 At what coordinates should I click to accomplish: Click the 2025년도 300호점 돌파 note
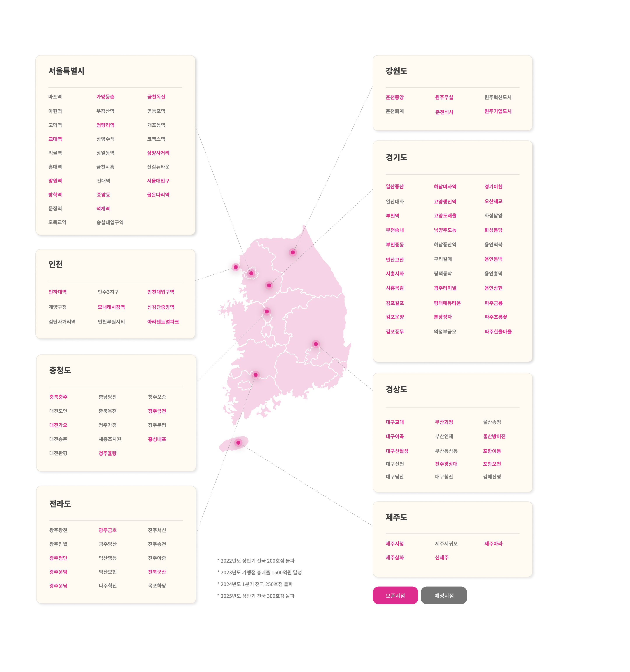[x=256, y=596]
